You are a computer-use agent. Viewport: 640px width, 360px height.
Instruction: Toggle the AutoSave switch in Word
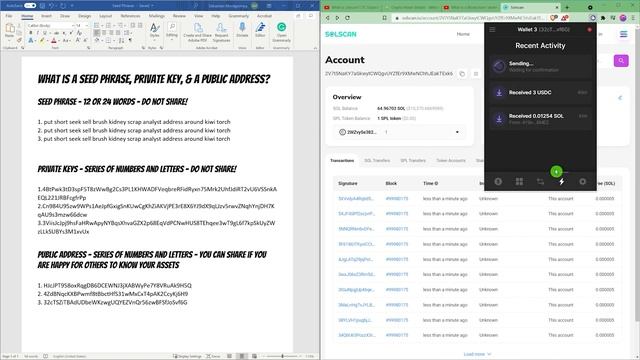pyautogui.click(x=30, y=6)
